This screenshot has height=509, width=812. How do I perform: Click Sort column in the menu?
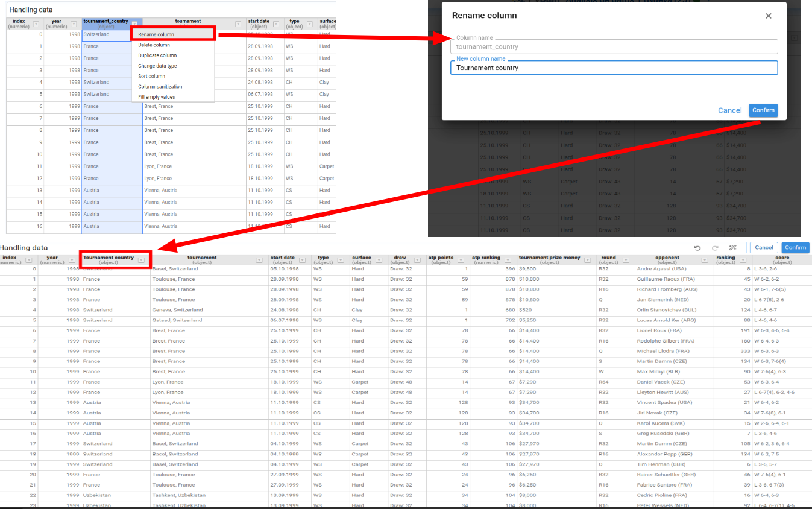coord(151,76)
